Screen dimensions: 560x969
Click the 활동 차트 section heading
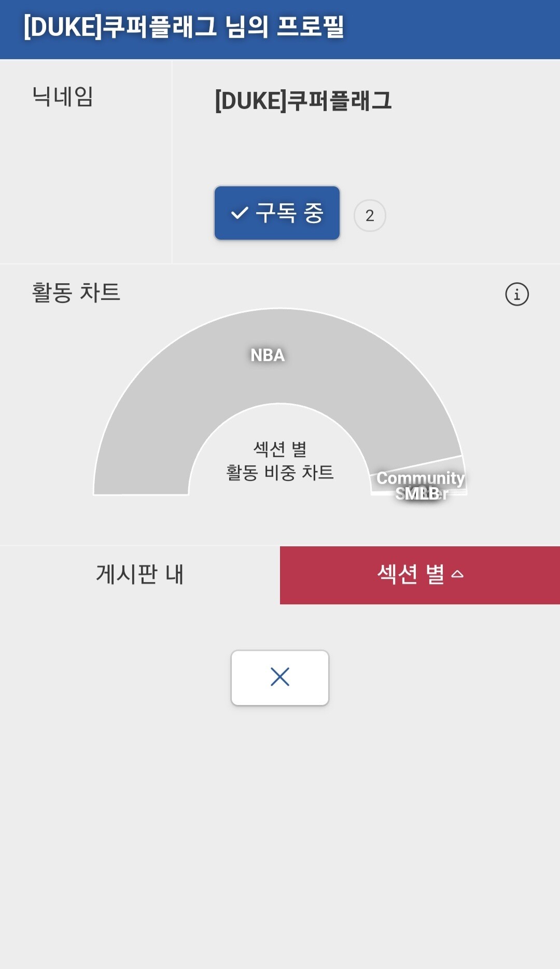tap(76, 293)
